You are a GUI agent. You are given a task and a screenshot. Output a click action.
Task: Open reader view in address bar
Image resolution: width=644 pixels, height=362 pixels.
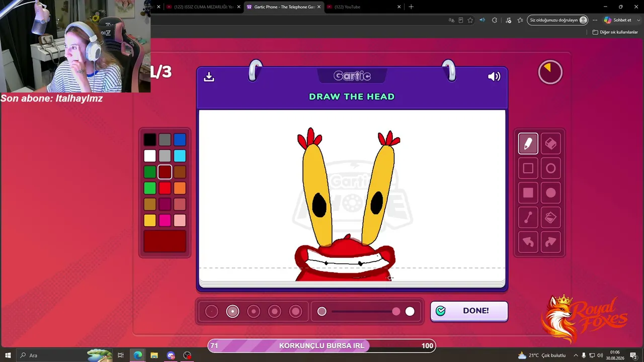click(x=461, y=20)
